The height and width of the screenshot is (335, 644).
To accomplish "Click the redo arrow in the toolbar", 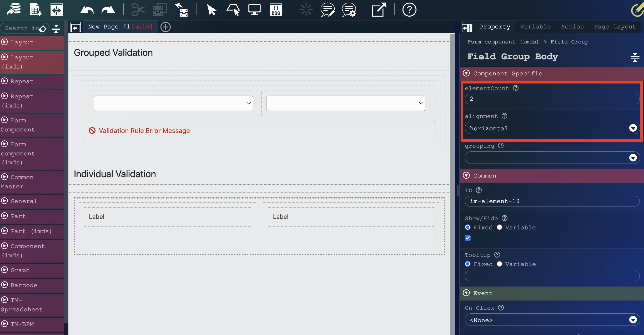I will (108, 10).
